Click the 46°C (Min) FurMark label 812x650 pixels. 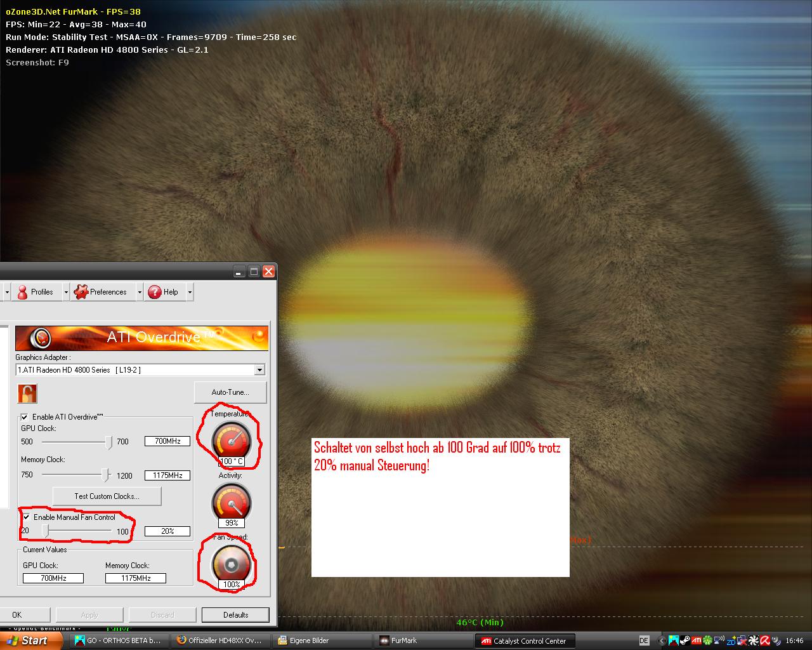[x=480, y=623]
